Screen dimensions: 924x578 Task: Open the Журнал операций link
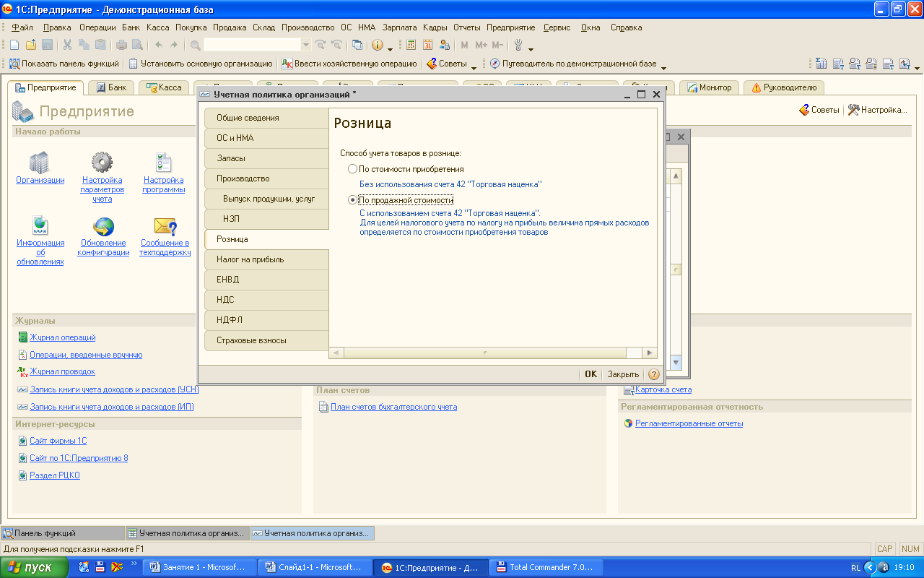tap(63, 337)
